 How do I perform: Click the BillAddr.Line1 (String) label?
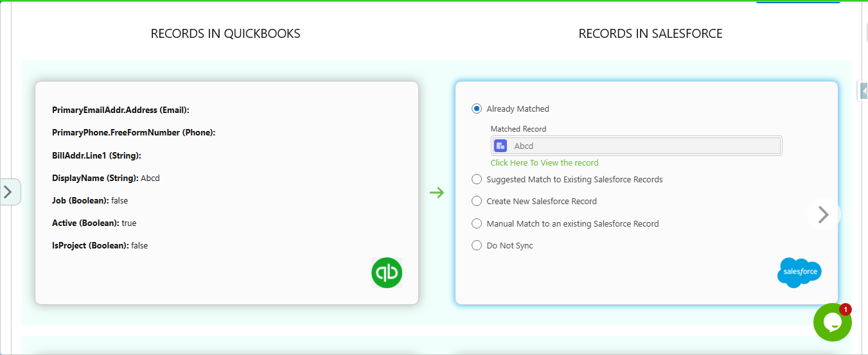point(96,155)
